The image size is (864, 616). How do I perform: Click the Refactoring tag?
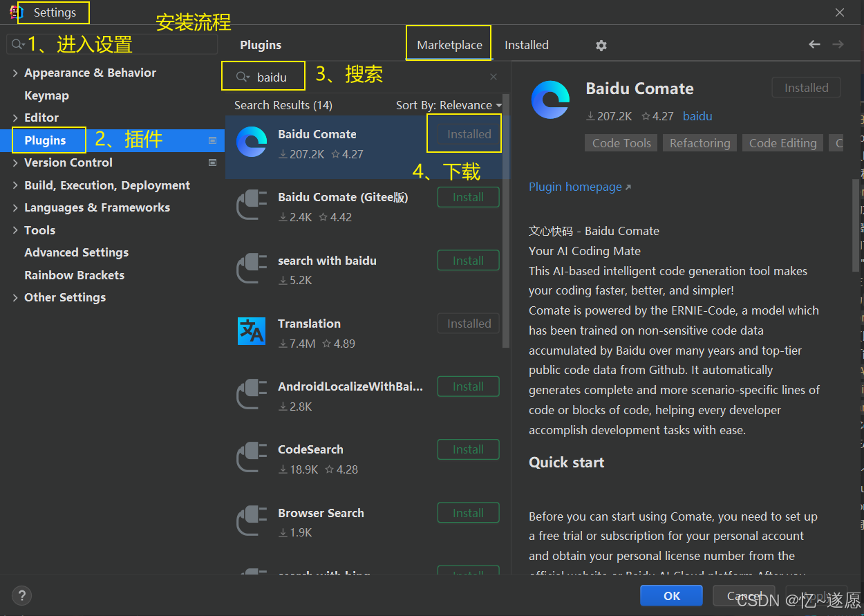click(x=699, y=143)
